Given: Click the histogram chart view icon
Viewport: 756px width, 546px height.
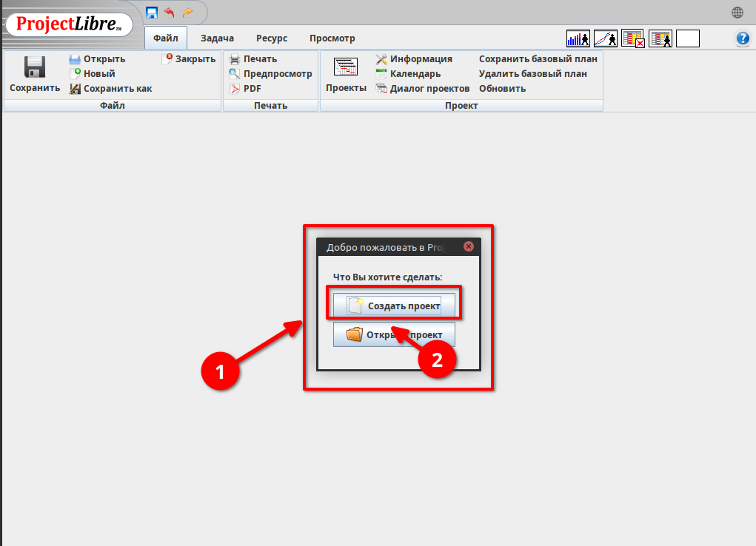Looking at the screenshot, I should 578,38.
